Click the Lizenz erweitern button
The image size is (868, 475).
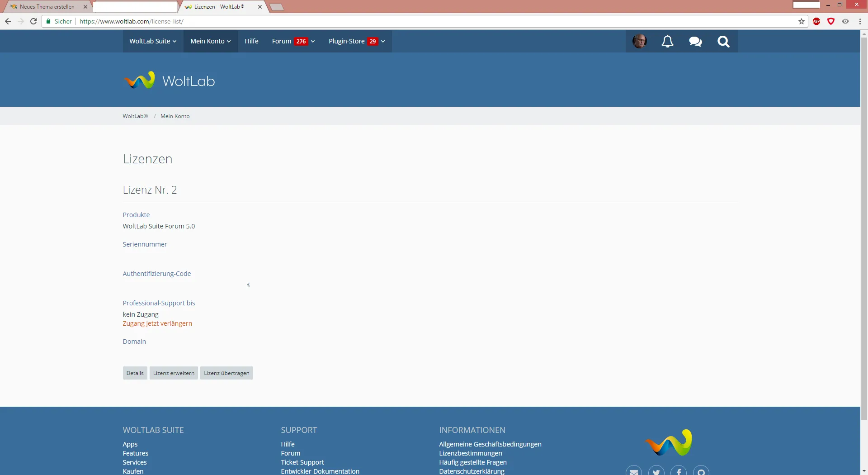[174, 373]
